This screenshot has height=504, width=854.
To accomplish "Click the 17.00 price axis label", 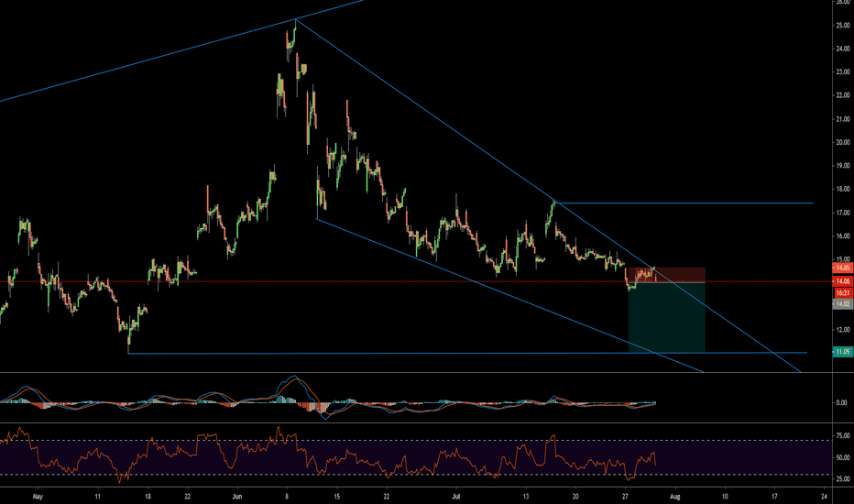I will pos(843,213).
